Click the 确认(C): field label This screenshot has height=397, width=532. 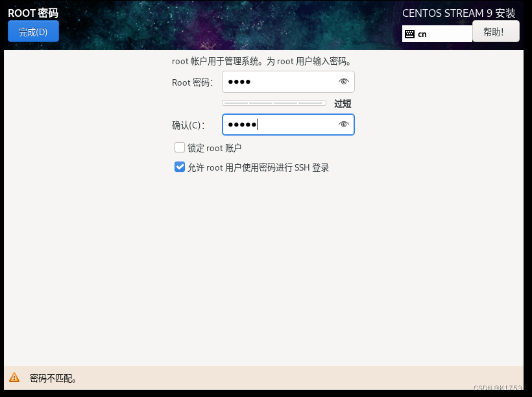[188, 125]
